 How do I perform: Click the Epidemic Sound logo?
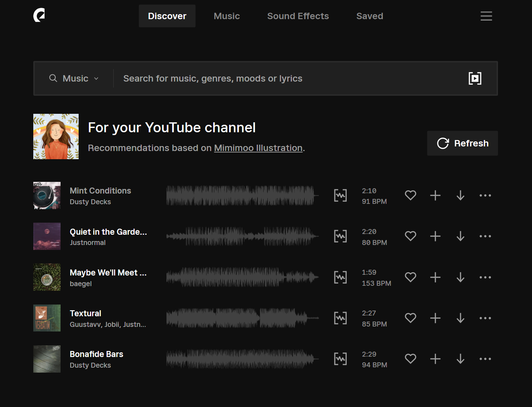(39, 16)
